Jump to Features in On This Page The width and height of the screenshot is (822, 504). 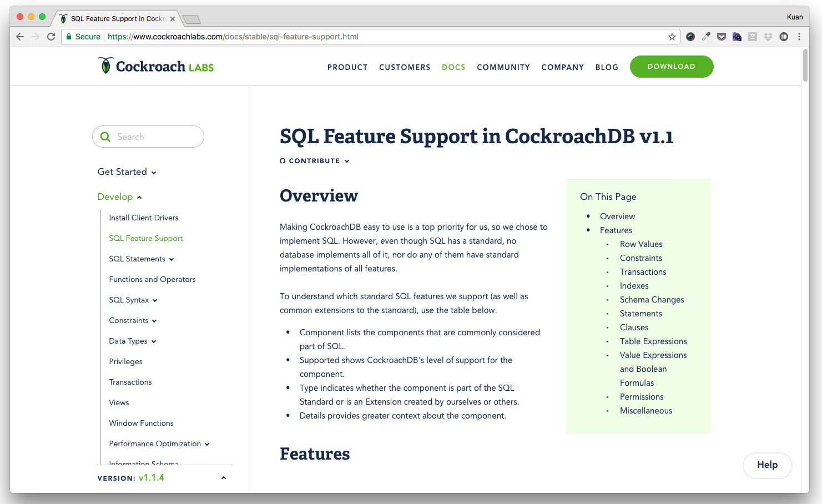coord(616,230)
